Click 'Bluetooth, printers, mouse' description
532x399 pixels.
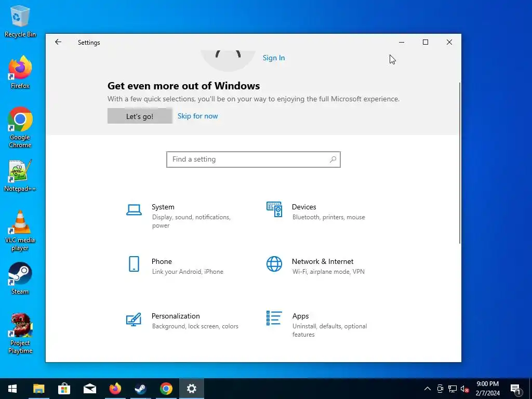[x=329, y=217]
